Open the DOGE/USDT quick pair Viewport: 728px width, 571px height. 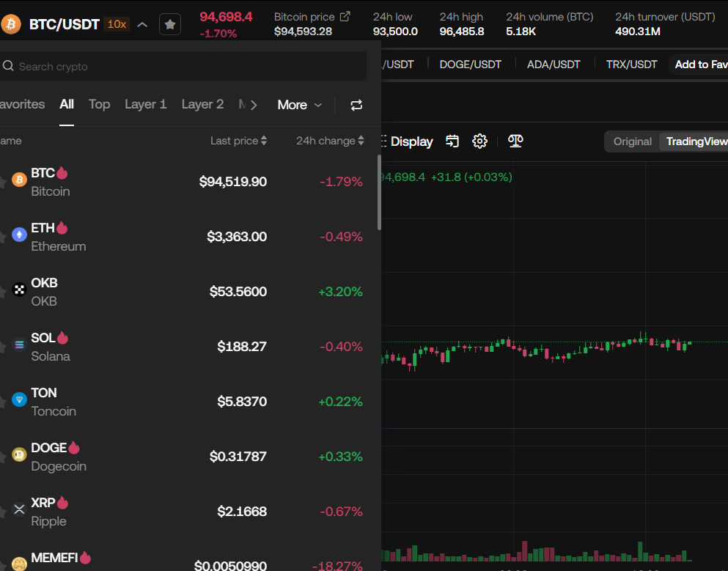(471, 65)
